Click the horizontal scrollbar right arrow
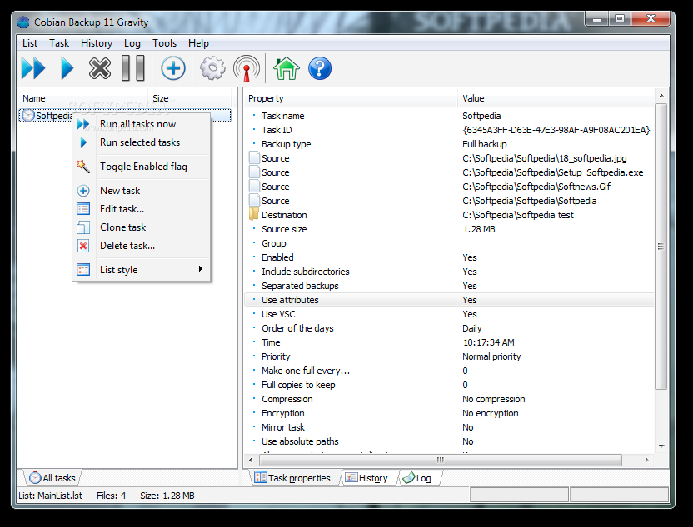The height and width of the screenshot is (527, 693). coord(647,460)
